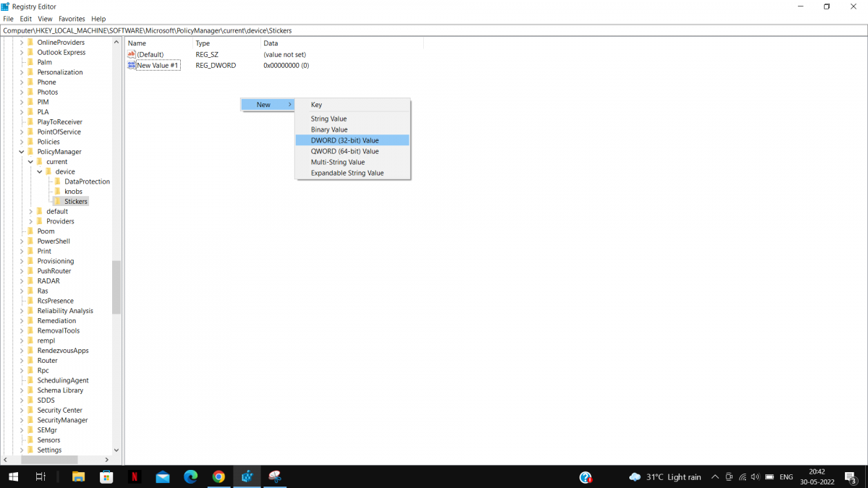Choose Key from the New submenu

click(x=316, y=104)
